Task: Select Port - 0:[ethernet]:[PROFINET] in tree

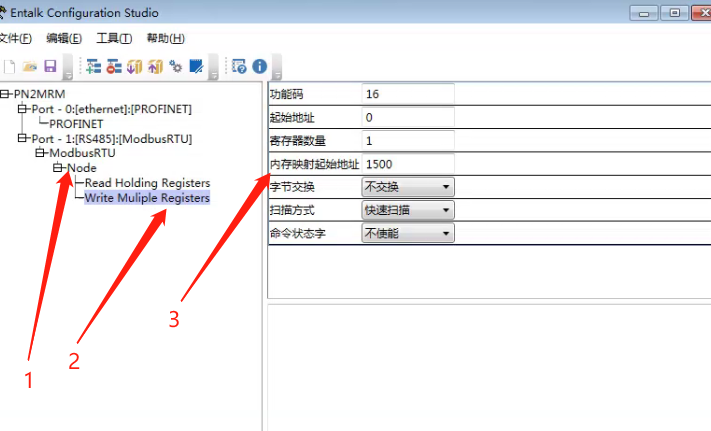Action: click(112, 109)
